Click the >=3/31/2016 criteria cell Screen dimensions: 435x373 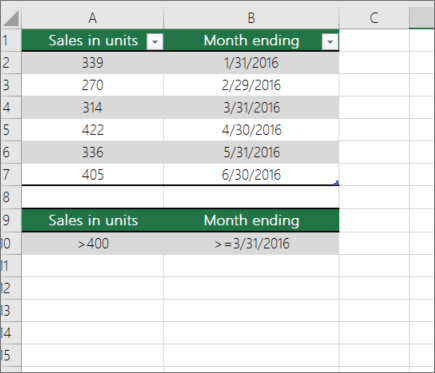[251, 243]
